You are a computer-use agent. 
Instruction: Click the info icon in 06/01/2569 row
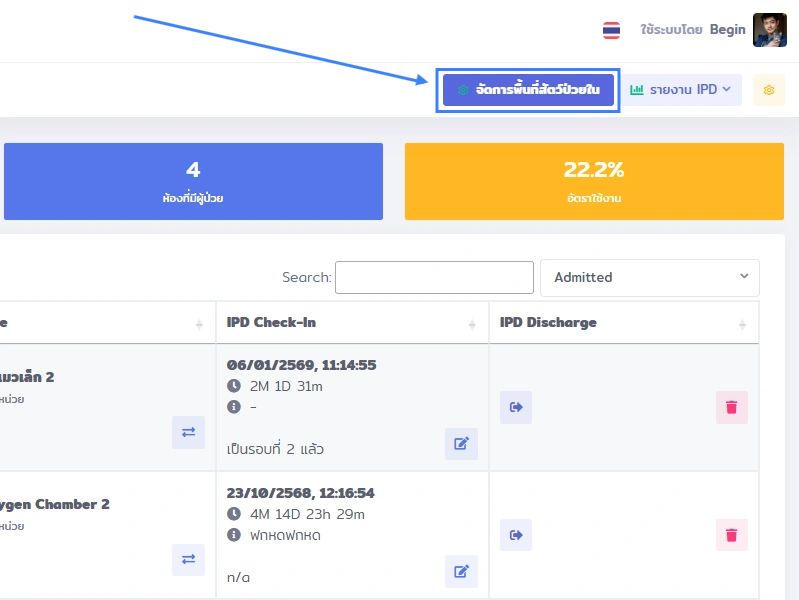(x=234, y=407)
